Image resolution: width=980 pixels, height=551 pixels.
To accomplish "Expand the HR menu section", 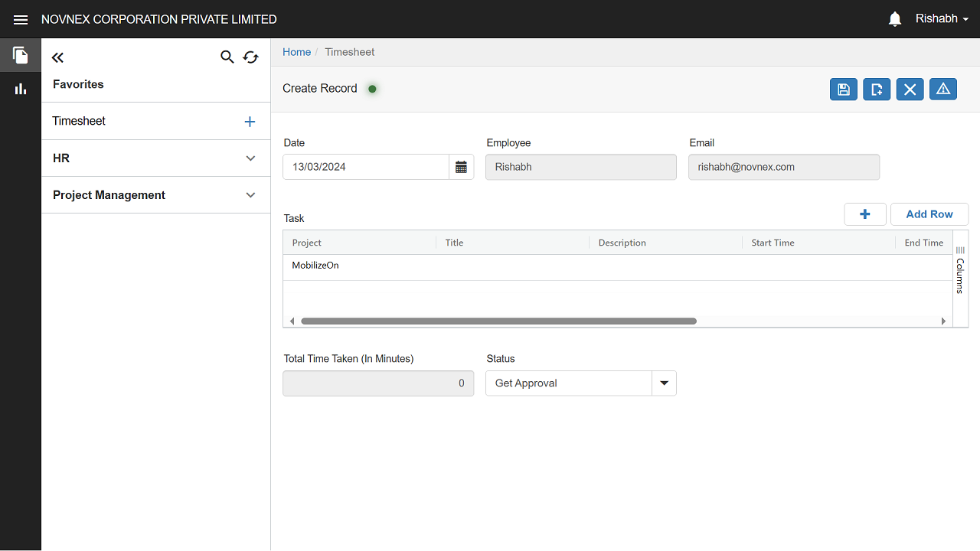I will 250,158.
